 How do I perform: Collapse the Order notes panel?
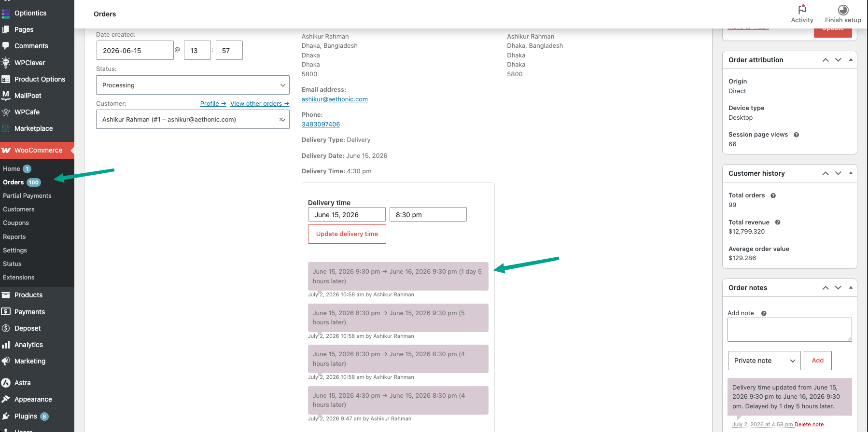coord(851,288)
